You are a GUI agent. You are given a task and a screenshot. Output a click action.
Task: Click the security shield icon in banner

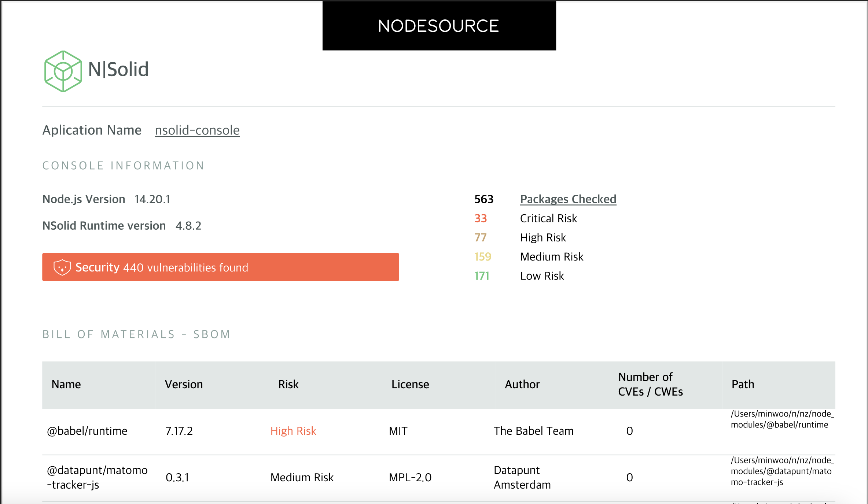click(x=62, y=267)
